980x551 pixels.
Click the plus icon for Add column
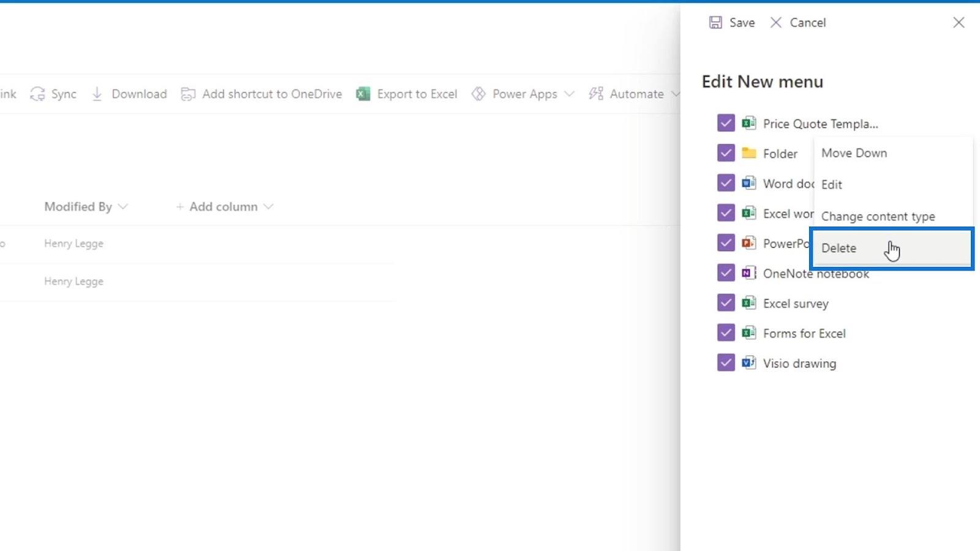180,207
